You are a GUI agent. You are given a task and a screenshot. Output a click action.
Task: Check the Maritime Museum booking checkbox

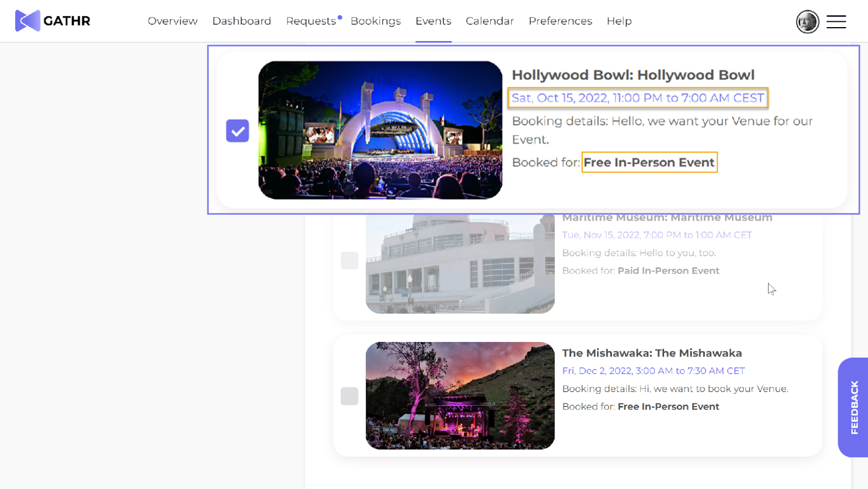tap(349, 260)
